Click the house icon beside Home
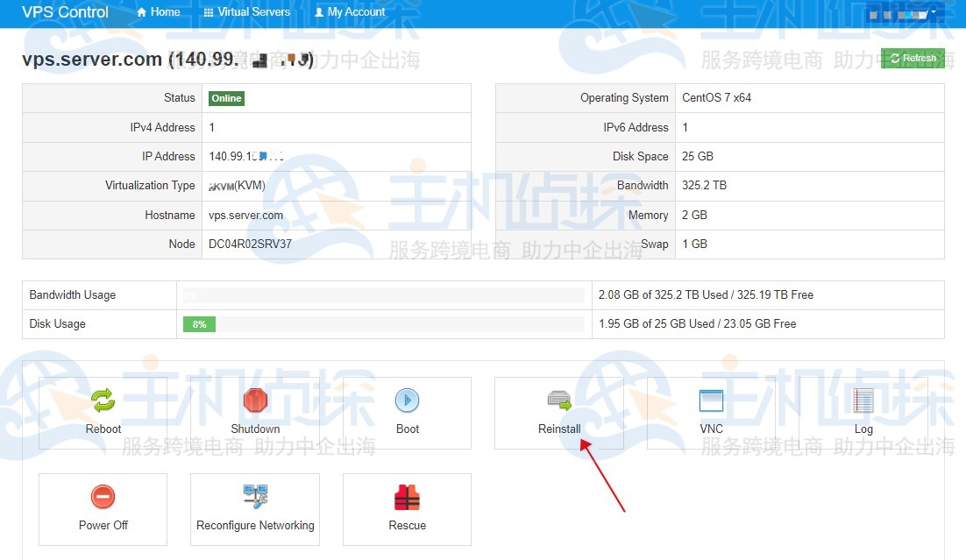Viewport: 966px width, 560px height. 140,11
